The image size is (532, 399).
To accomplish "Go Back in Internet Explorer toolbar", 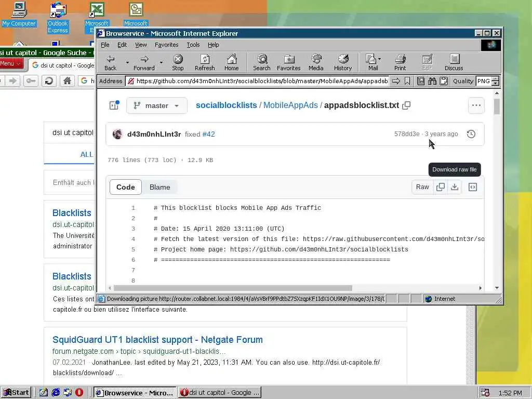I will click(x=110, y=63).
